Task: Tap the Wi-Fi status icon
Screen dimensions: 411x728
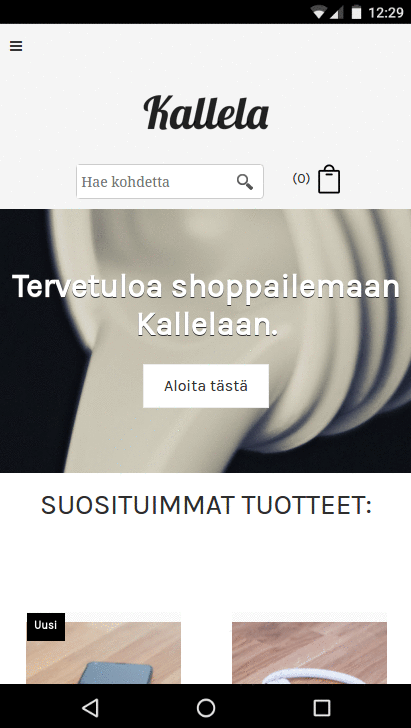Action: [x=318, y=13]
